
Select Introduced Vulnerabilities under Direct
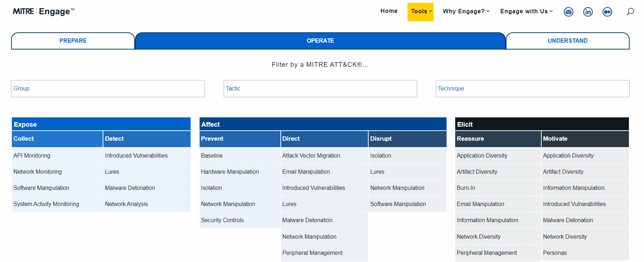pos(314,188)
